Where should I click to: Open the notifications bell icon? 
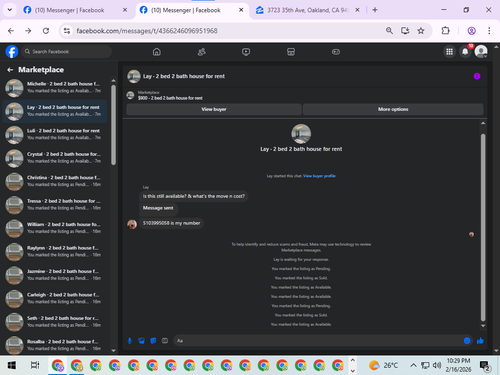click(x=465, y=52)
